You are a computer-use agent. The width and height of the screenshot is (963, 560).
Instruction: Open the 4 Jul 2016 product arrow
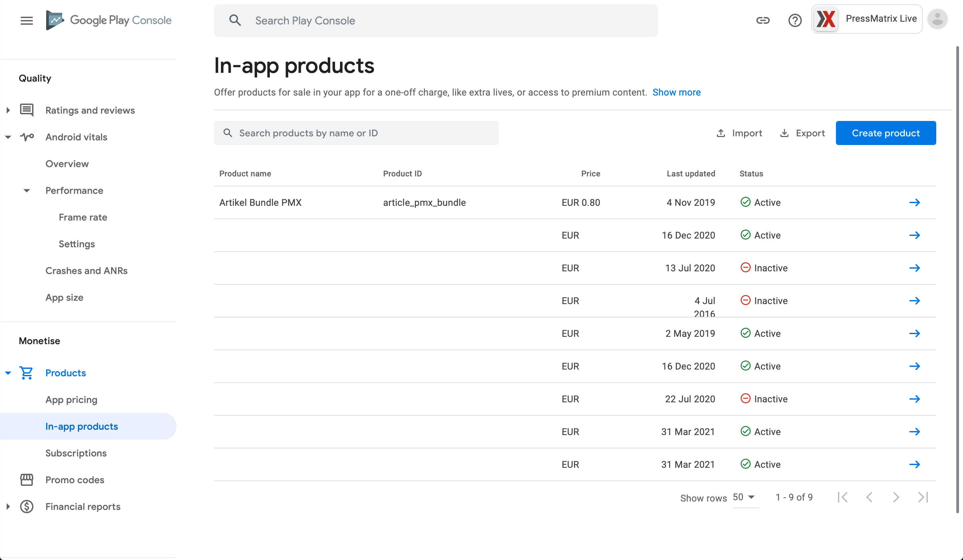tap(915, 301)
